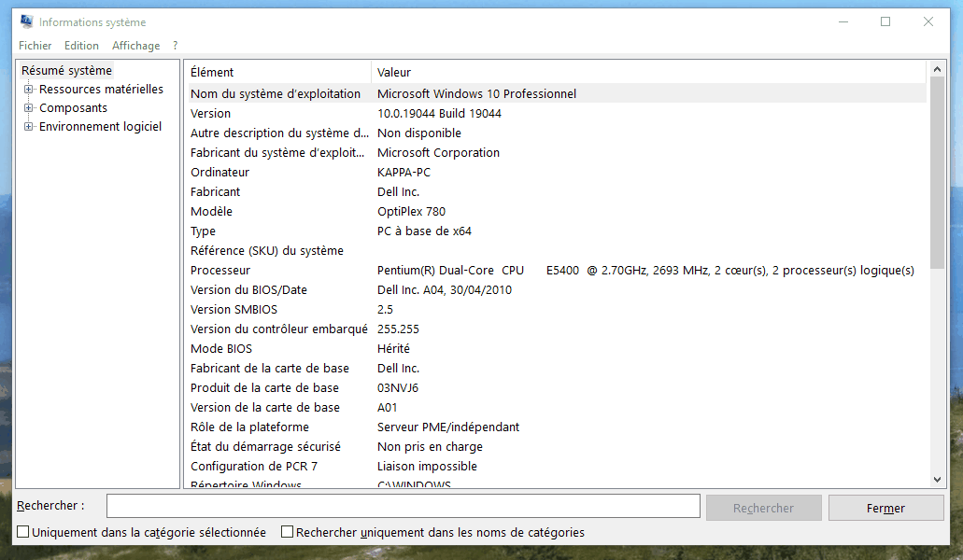Select the Ressources matérielles tree label
This screenshot has height=560, width=963.
pos(101,90)
